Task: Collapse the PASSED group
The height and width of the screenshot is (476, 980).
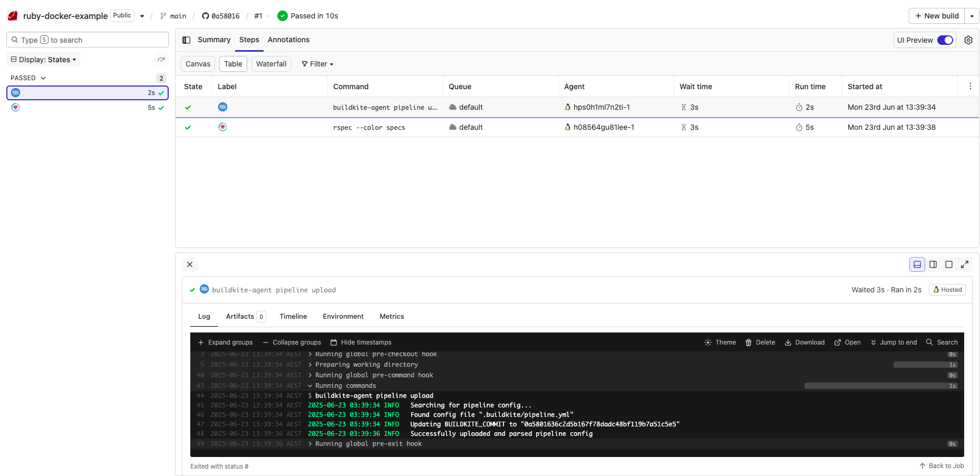Action: coord(28,78)
